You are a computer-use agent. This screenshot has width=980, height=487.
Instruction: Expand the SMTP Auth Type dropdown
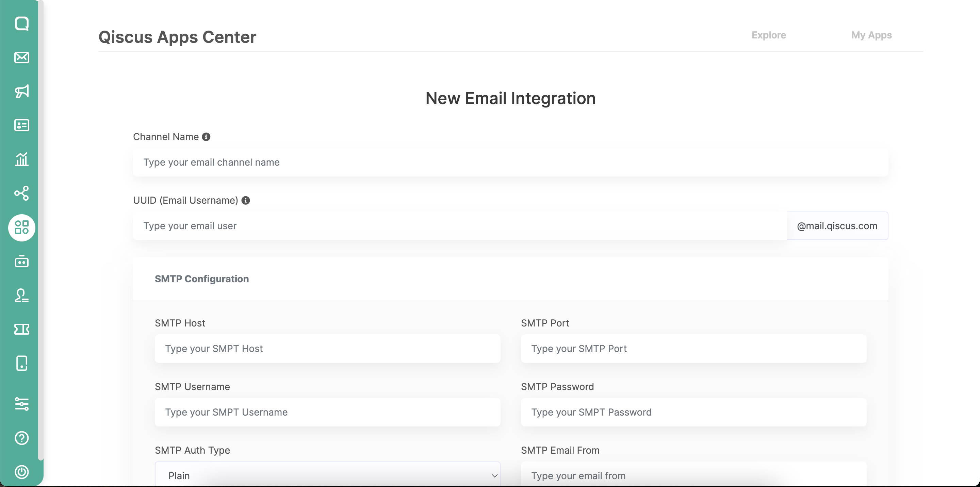[x=328, y=474]
